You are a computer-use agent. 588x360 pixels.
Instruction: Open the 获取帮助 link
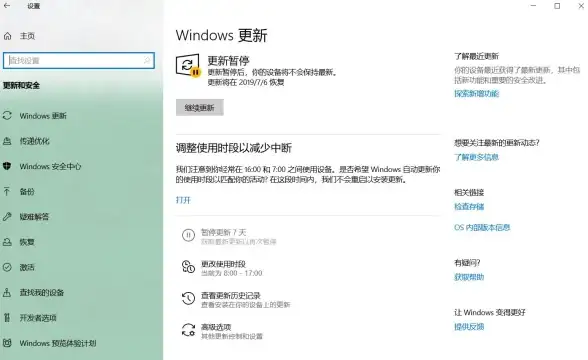[469, 277]
